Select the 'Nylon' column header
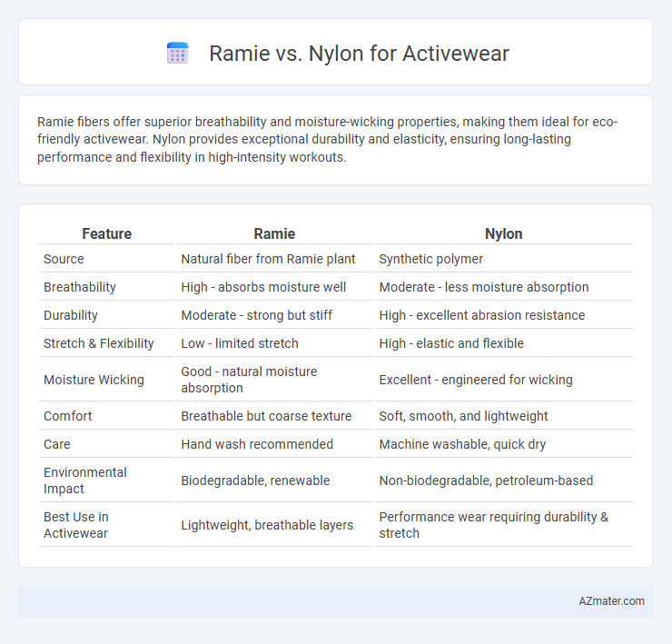672x644 pixels. [x=504, y=233]
